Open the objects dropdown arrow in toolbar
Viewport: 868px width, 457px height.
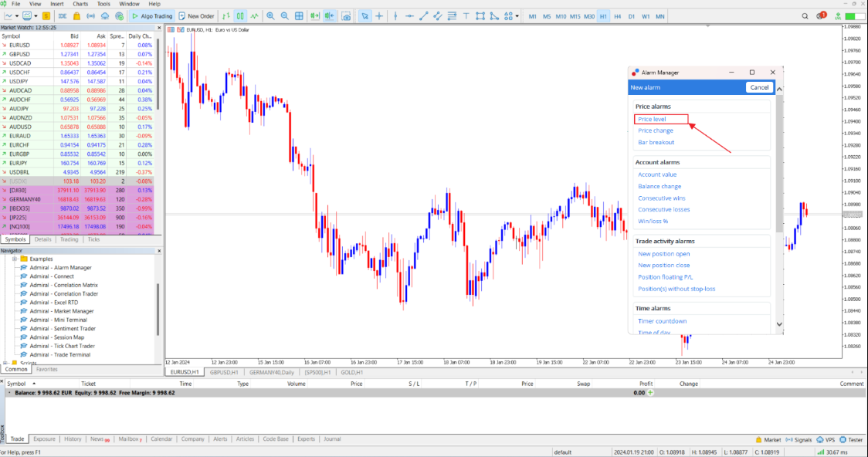(517, 16)
